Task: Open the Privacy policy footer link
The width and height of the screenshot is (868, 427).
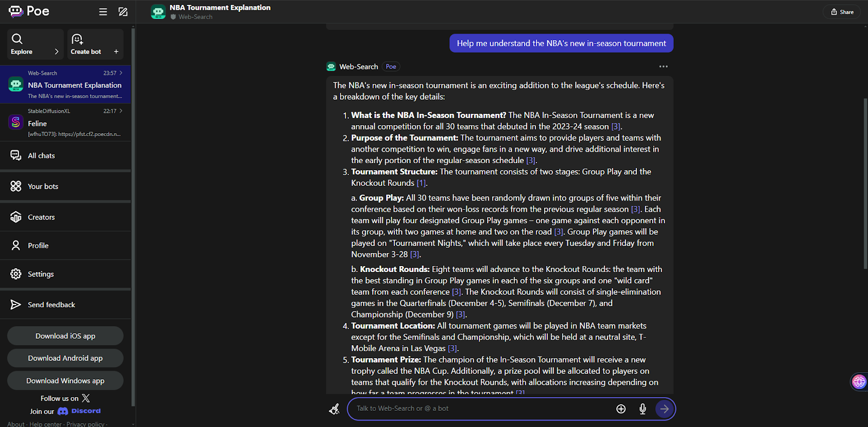Action: [x=85, y=424]
